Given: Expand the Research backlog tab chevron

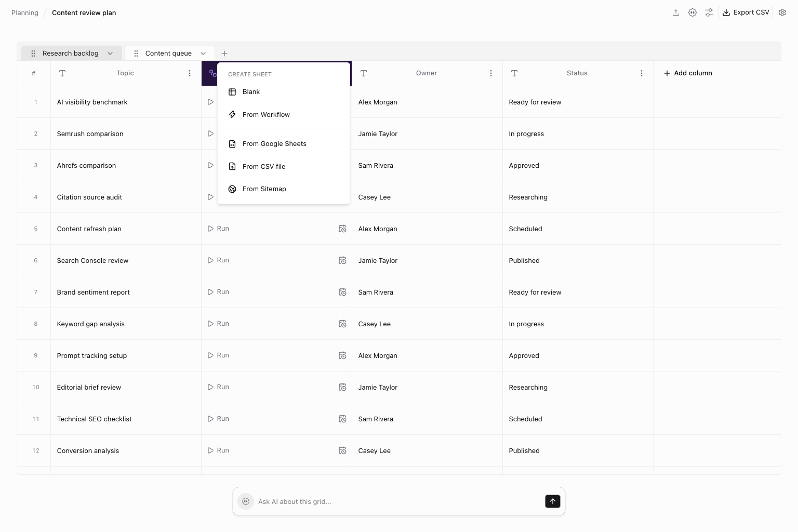Looking at the screenshot, I should 110,54.
